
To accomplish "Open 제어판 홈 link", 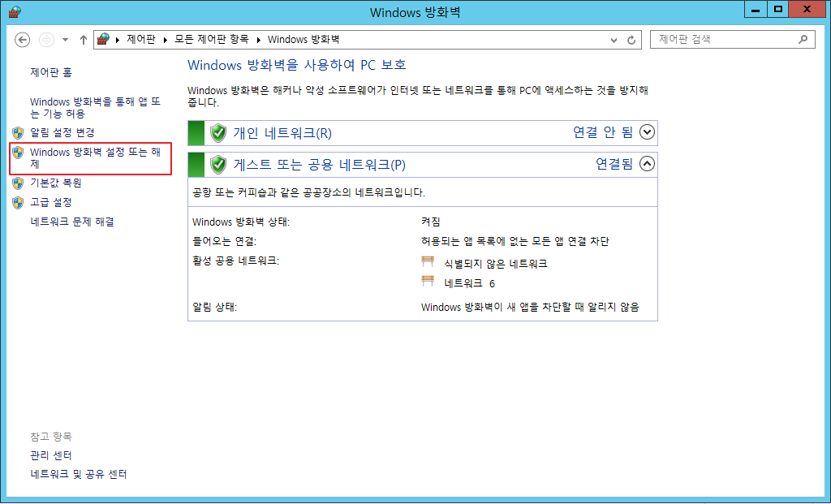I will point(51,72).
